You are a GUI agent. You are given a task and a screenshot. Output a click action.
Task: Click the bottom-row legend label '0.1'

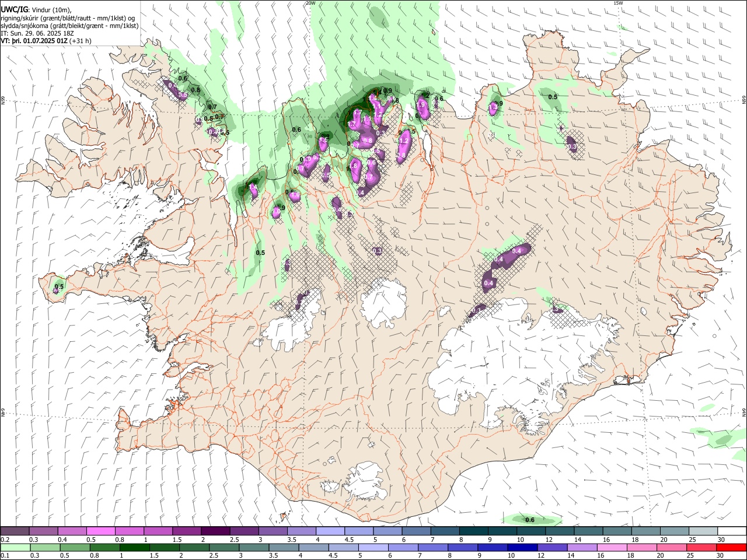click(x=5, y=555)
